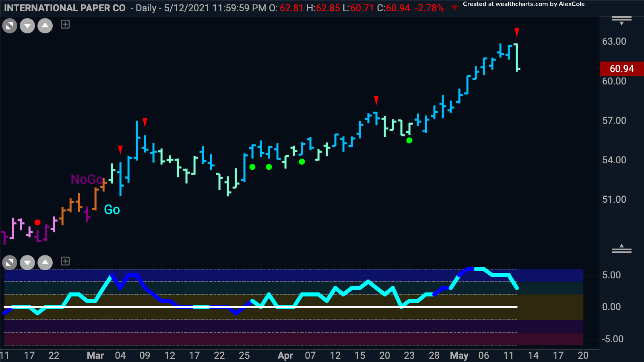Click the cyan Go trend label
This screenshot has height=362, width=644.
(112, 210)
